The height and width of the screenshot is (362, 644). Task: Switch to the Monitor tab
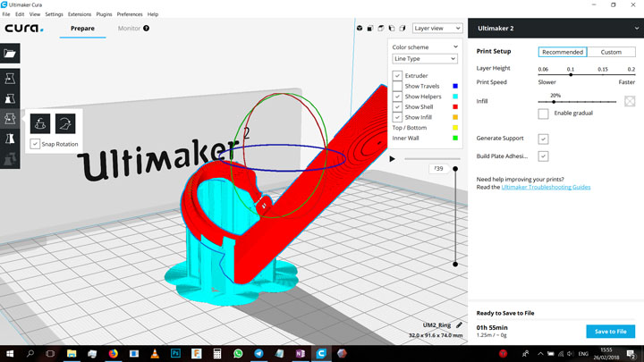(129, 29)
